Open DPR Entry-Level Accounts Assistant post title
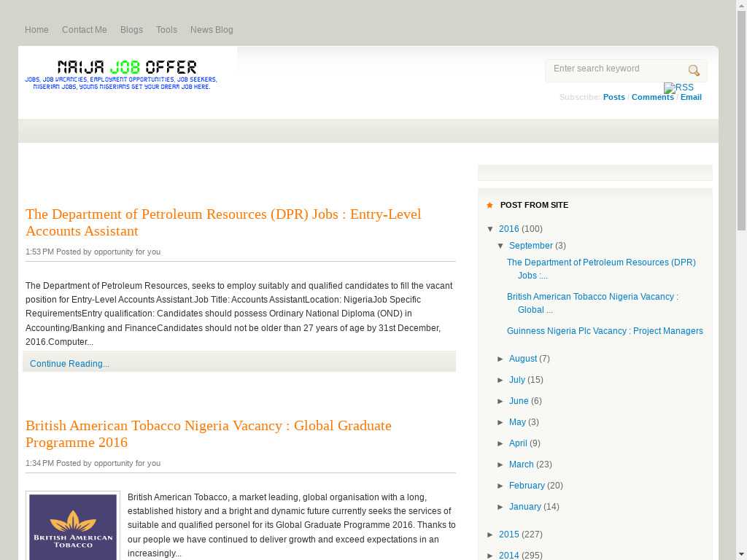This screenshot has width=747, height=560. [223, 222]
